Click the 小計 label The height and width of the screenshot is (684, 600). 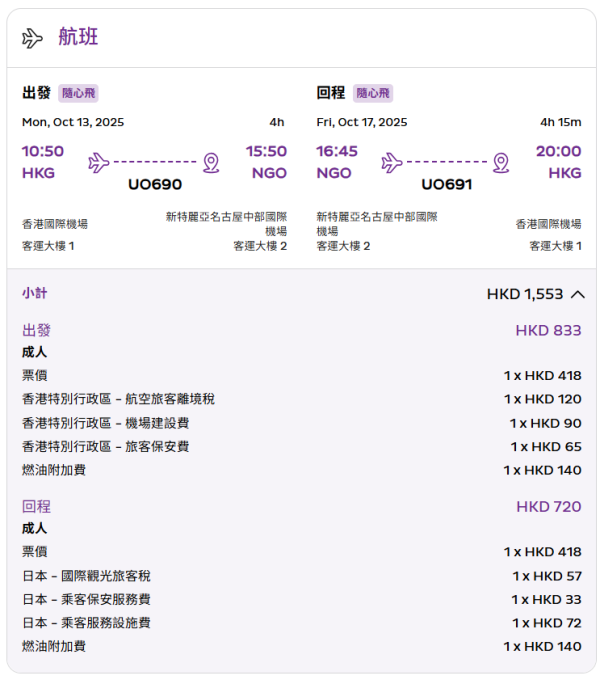click(34, 293)
